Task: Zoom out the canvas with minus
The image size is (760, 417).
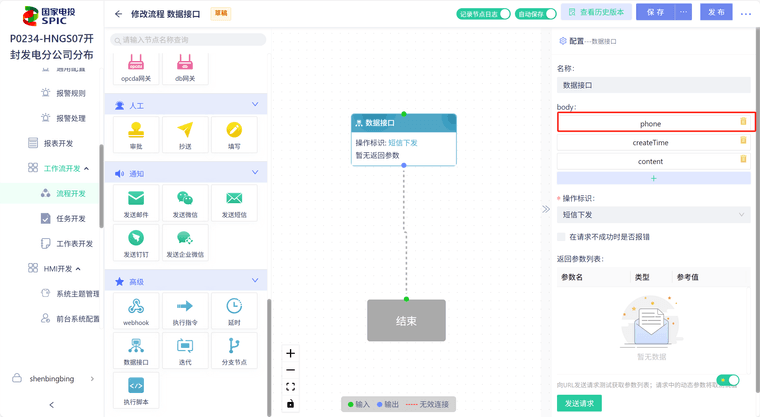Action: tap(290, 370)
